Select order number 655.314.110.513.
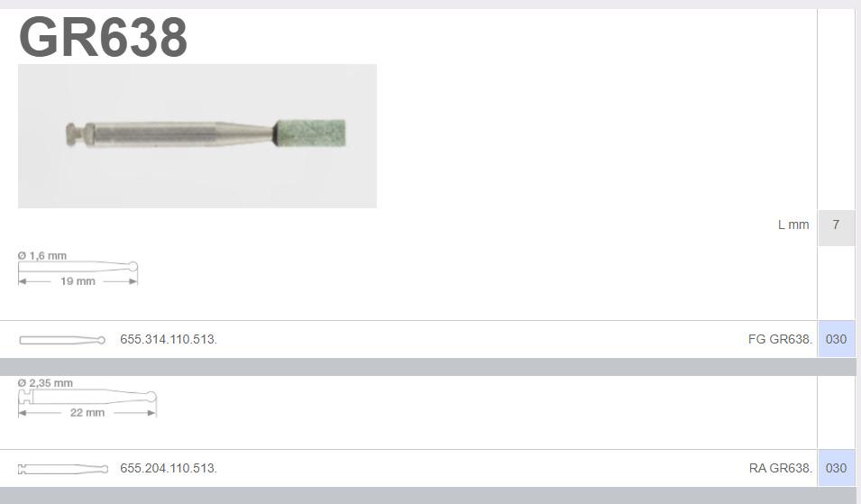Viewport: 861px width, 504px height. pos(169,339)
